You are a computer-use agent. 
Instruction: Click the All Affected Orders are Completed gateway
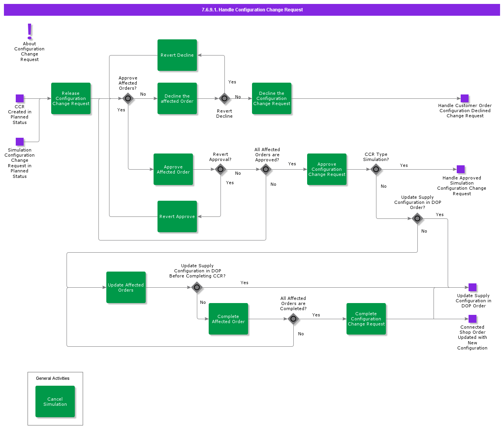pyautogui.click(x=293, y=319)
